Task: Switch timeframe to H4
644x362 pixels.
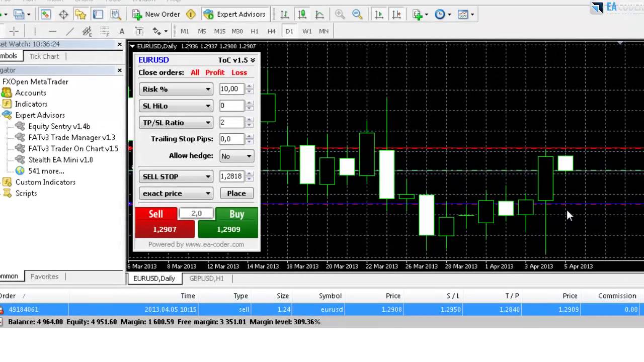Action: pos(272,31)
